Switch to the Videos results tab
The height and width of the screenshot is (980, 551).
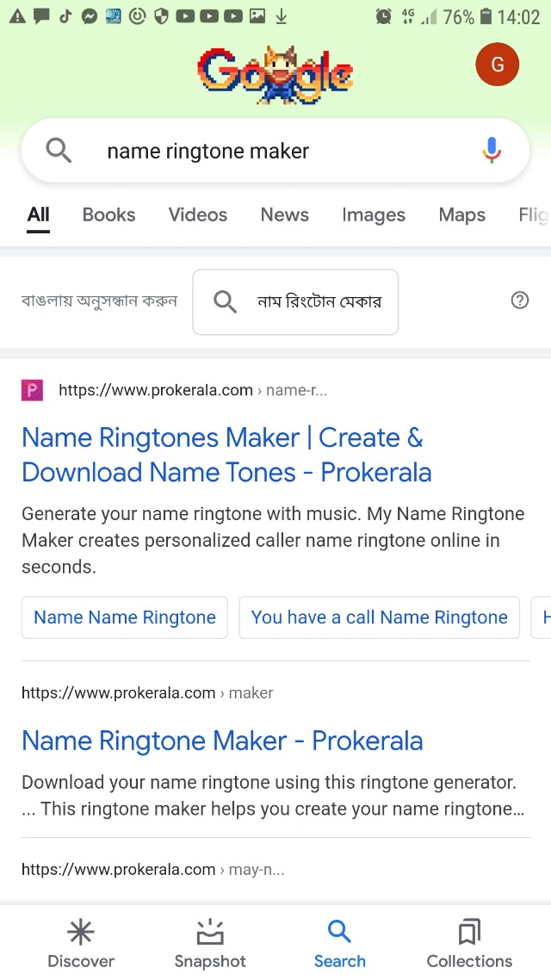(198, 214)
